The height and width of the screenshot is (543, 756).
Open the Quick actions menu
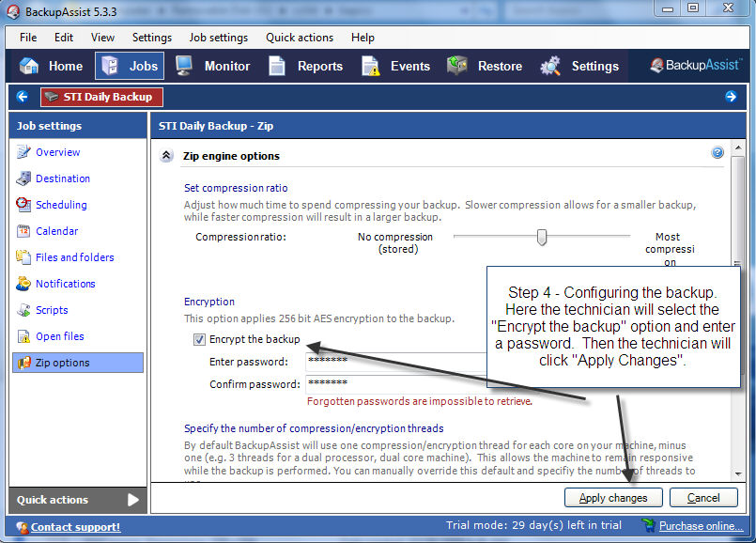pyautogui.click(x=299, y=38)
